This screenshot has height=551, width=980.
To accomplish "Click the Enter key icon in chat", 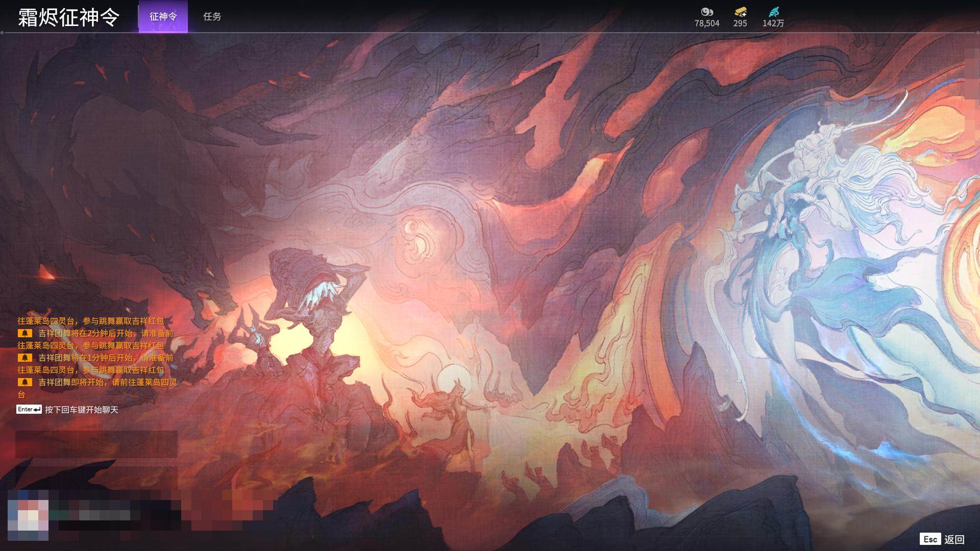I will pyautogui.click(x=29, y=409).
